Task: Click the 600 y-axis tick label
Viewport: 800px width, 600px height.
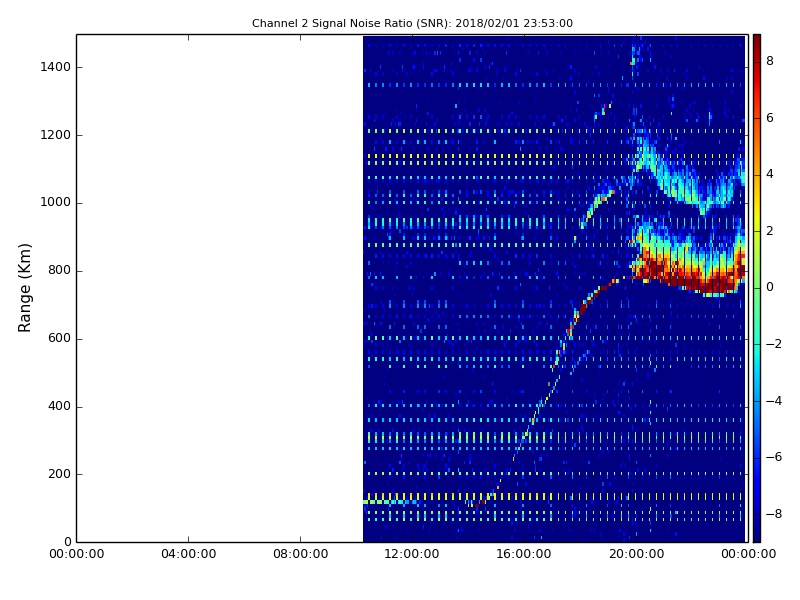Action: pyautogui.click(x=59, y=338)
